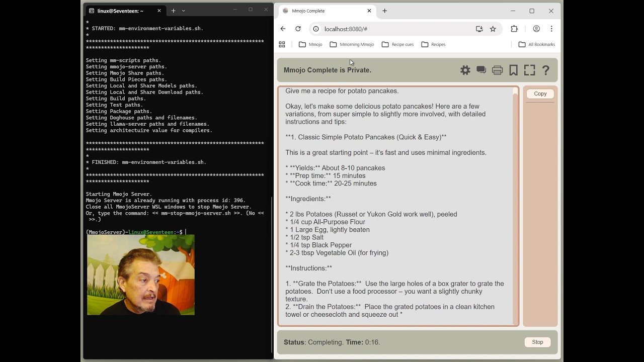This screenshot has height=362, width=644.
Task: Reload the localhost page
Action: point(298,29)
